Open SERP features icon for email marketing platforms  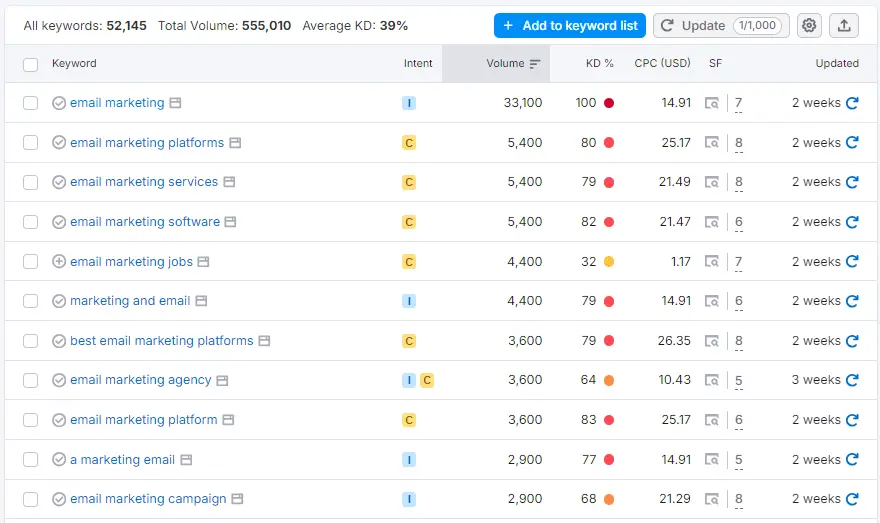pyautogui.click(x=711, y=143)
